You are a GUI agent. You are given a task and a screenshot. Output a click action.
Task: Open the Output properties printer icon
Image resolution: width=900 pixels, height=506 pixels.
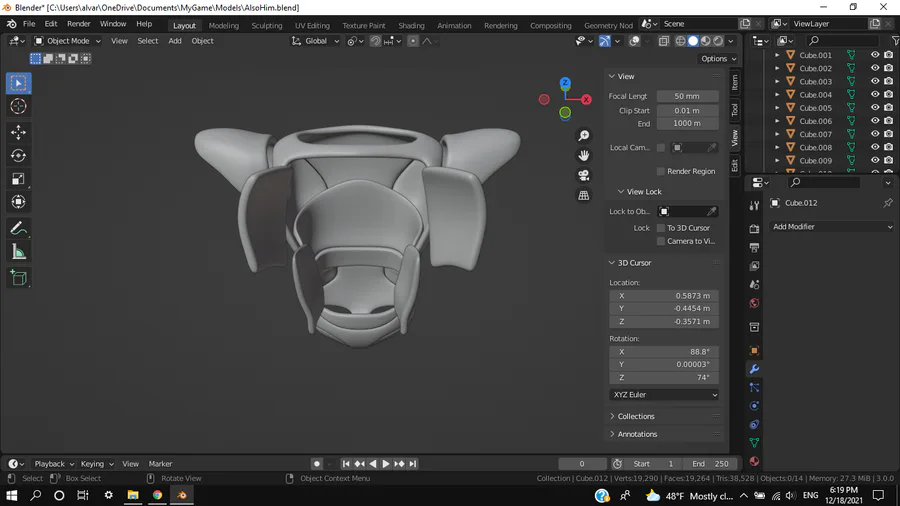coord(754,247)
